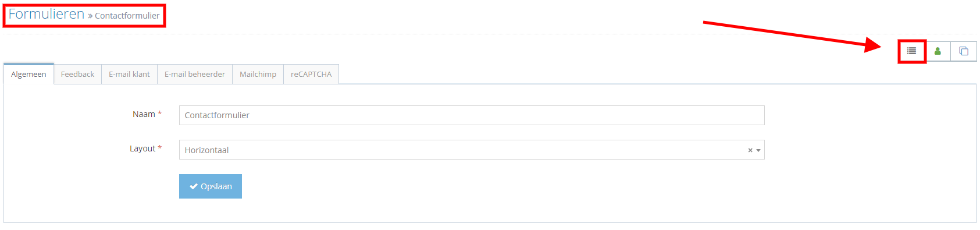Expand the Layout dropdown arrow

[758, 150]
